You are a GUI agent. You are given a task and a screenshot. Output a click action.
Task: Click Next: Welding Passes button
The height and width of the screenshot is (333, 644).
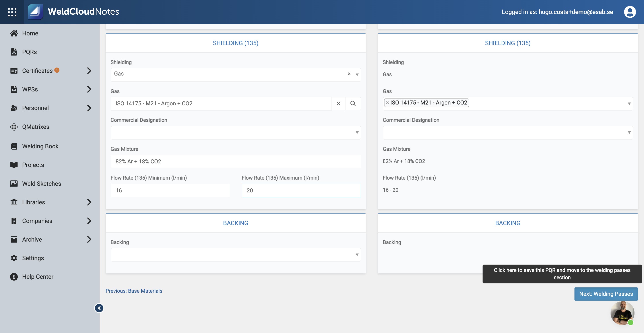[x=606, y=294]
